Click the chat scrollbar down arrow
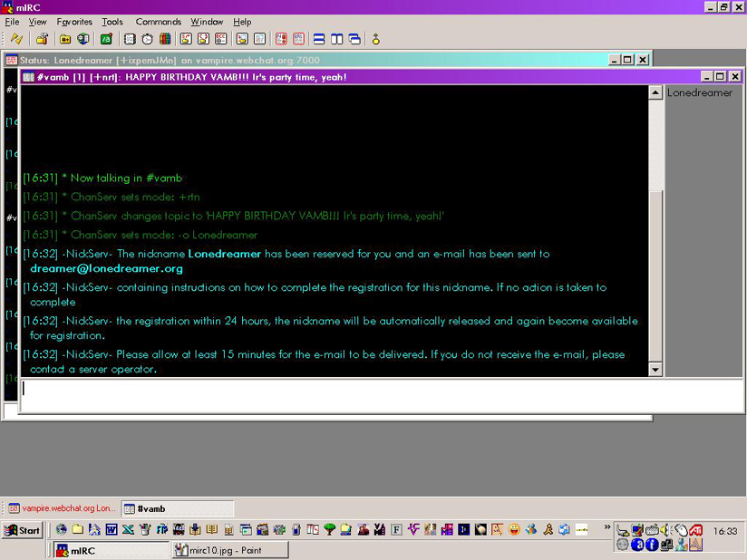 (655, 370)
